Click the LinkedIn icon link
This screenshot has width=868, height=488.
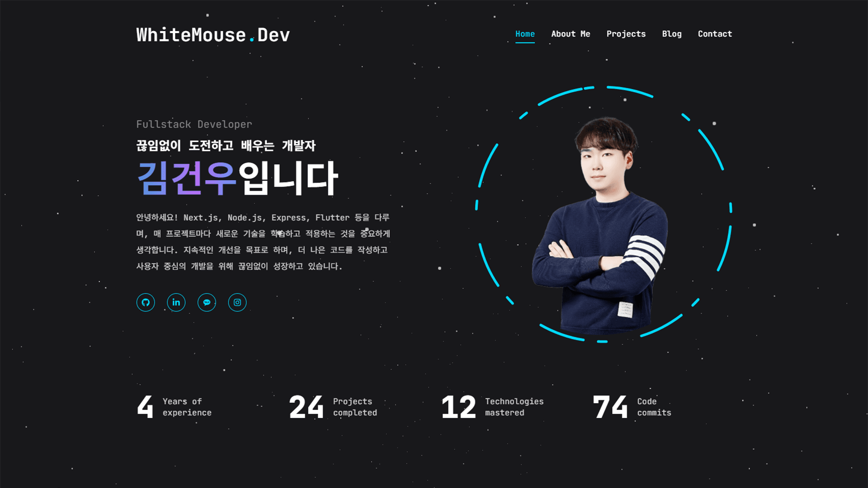click(x=176, y=302)
